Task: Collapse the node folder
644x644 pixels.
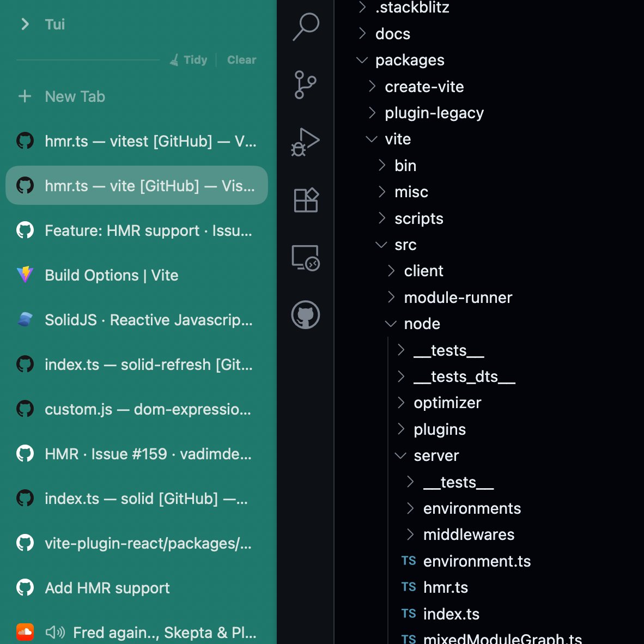Action: click(x=391, y=324)
